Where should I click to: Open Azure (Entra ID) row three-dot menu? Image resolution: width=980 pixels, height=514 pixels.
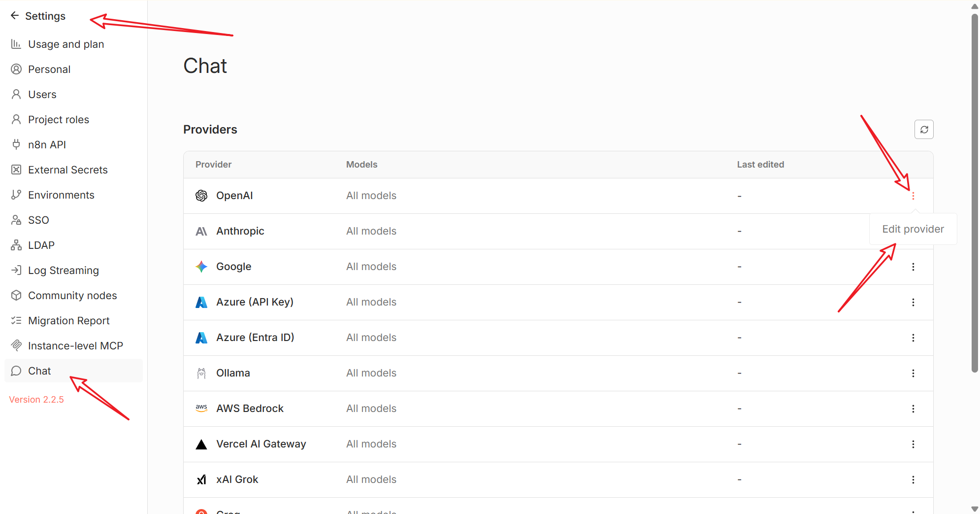pos(913,338)
